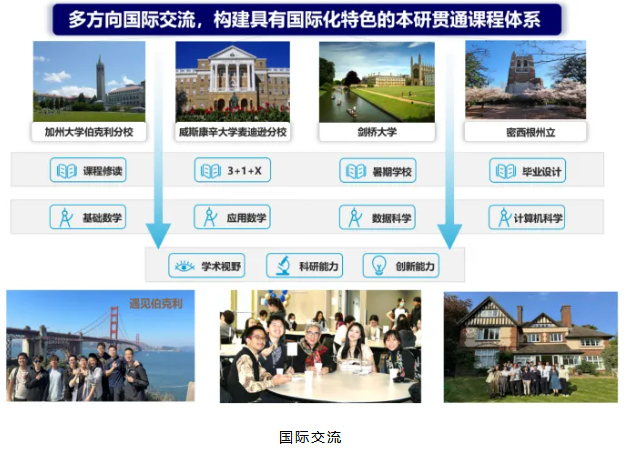Click the eye icon beside 学术视野
The height and width of the screenshot is (449, 632).
click(183, 265)
